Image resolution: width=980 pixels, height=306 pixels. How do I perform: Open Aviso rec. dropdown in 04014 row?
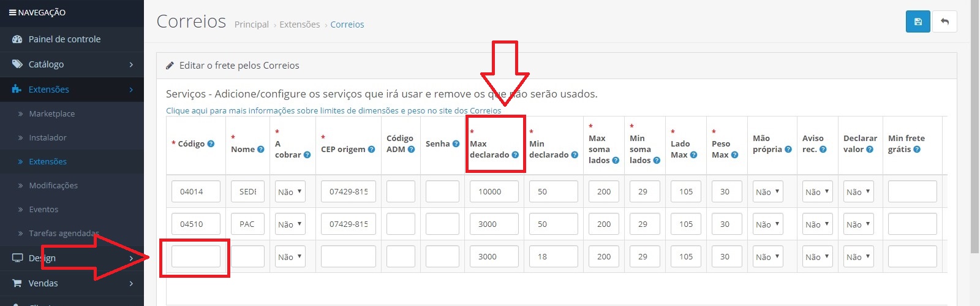tap(818, 191)
